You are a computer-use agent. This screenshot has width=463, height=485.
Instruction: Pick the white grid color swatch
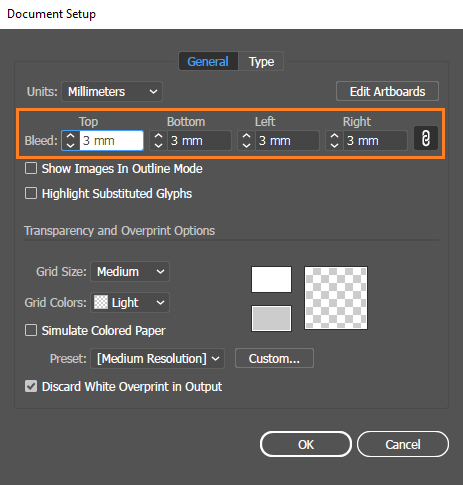click(271, 279)
